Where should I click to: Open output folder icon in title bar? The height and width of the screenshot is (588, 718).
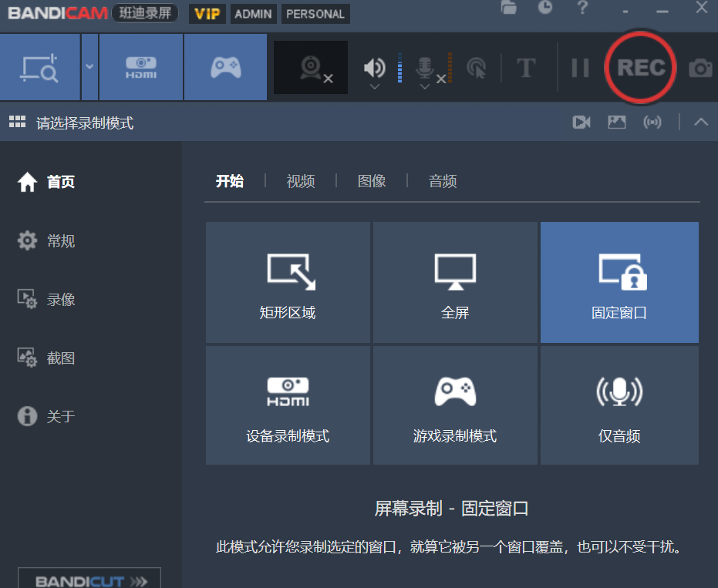click(x=509, y=8)
